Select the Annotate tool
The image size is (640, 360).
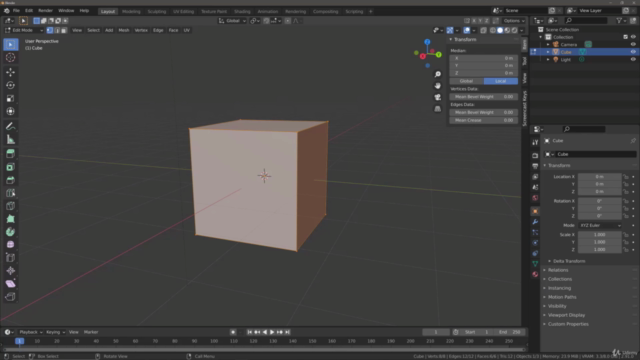coord(11,127)
